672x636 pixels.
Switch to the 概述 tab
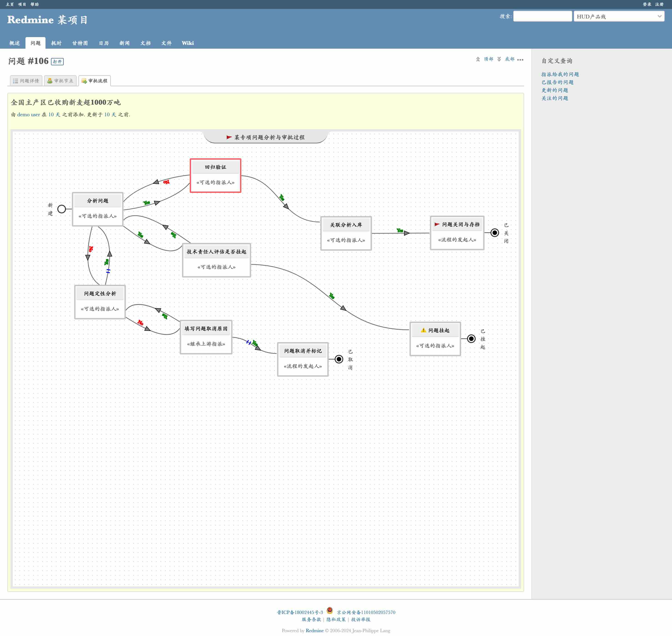[x=15, y=43]
